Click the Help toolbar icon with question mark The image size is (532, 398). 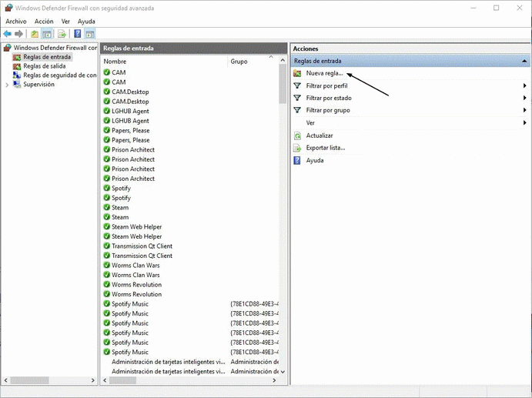click(x=78, y=34)
